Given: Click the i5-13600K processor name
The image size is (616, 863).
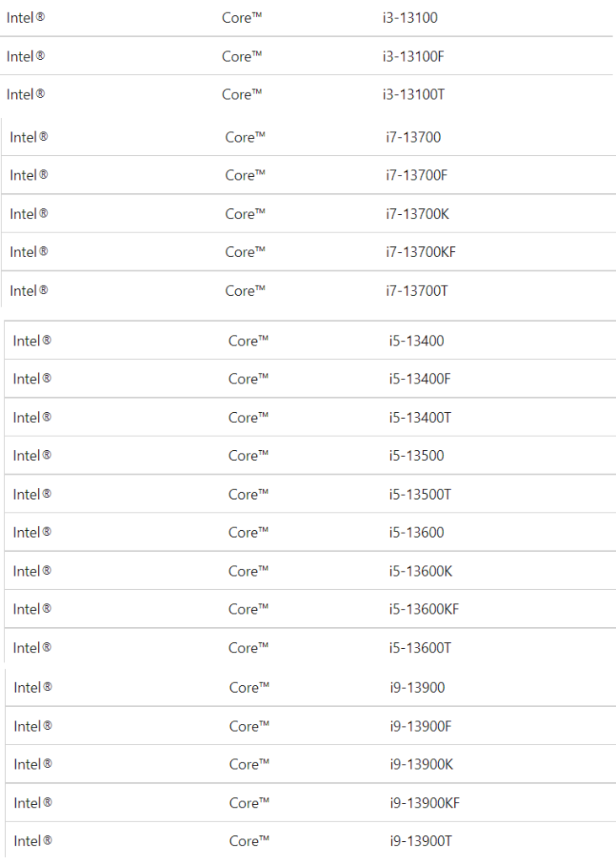Looking at the screenshot, I should (420, 571).
